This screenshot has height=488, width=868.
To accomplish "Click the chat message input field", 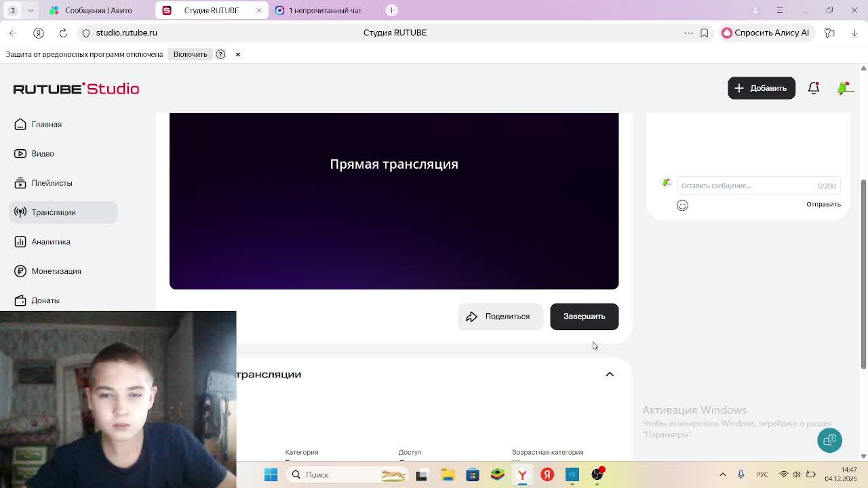I will pos(758,186).
